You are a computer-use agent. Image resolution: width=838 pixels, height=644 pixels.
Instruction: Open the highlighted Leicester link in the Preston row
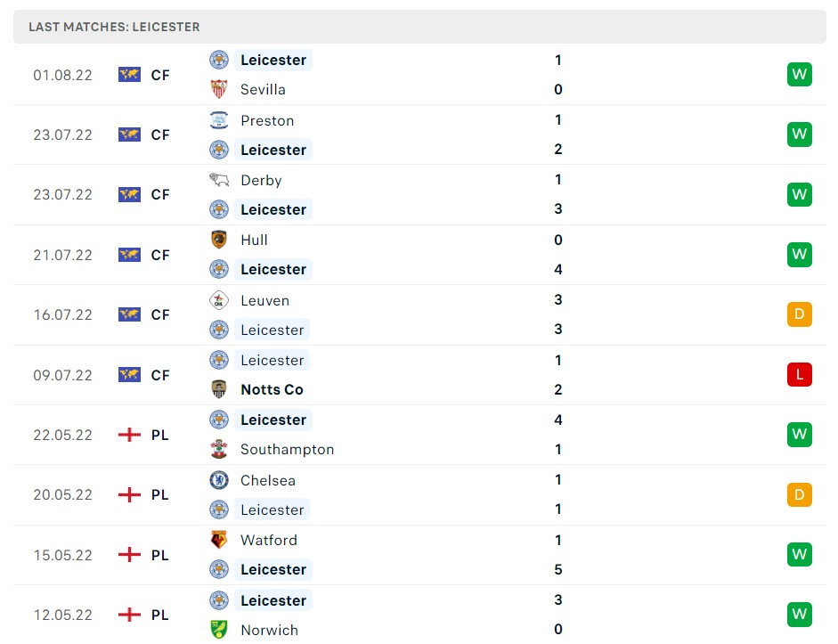pos(273,150)
